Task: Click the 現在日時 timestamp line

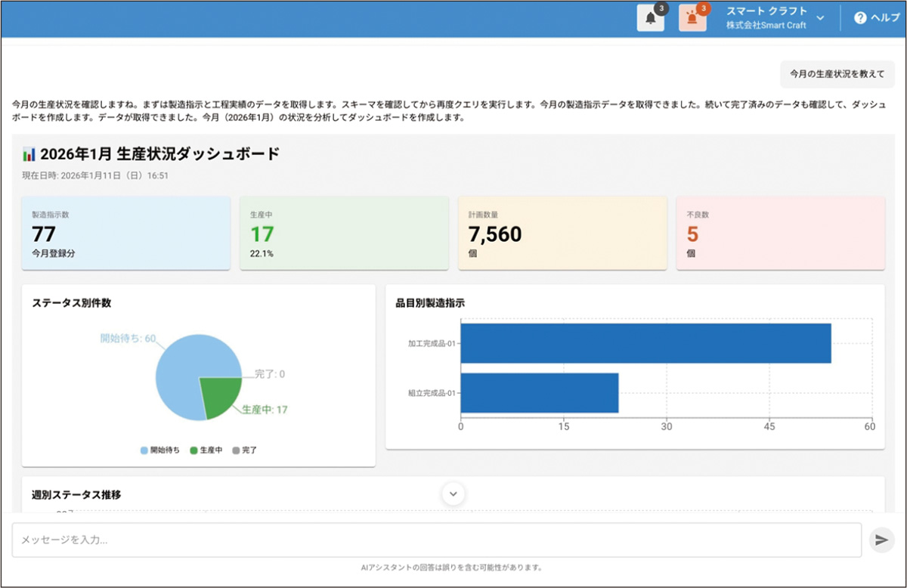Action: click(95, 175)
